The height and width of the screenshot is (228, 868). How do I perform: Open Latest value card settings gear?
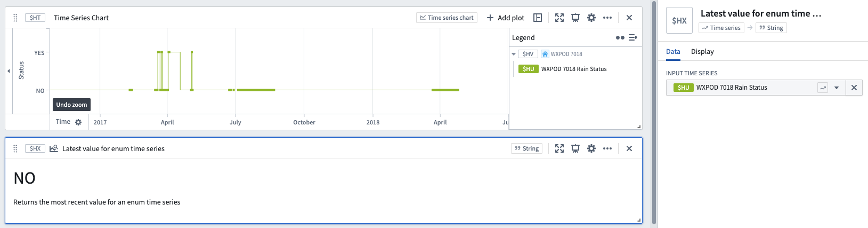(591, 148)
